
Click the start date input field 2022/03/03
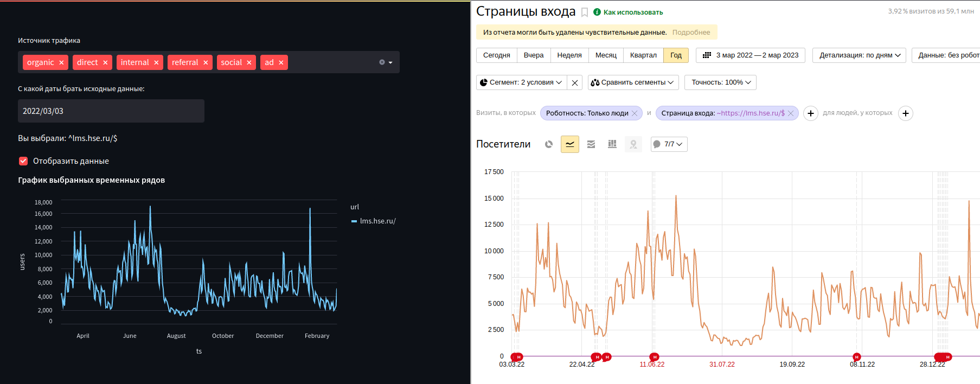(x=111, y=111)
